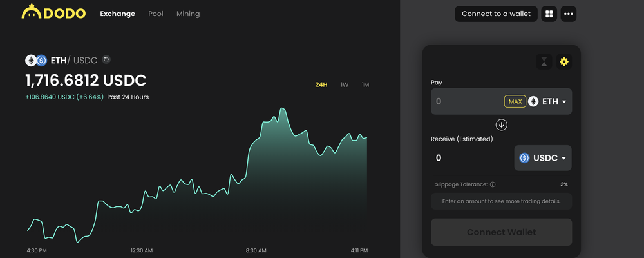644x258 pixels.
Task: Click the DODO logo
Action: tap(54, 12)
